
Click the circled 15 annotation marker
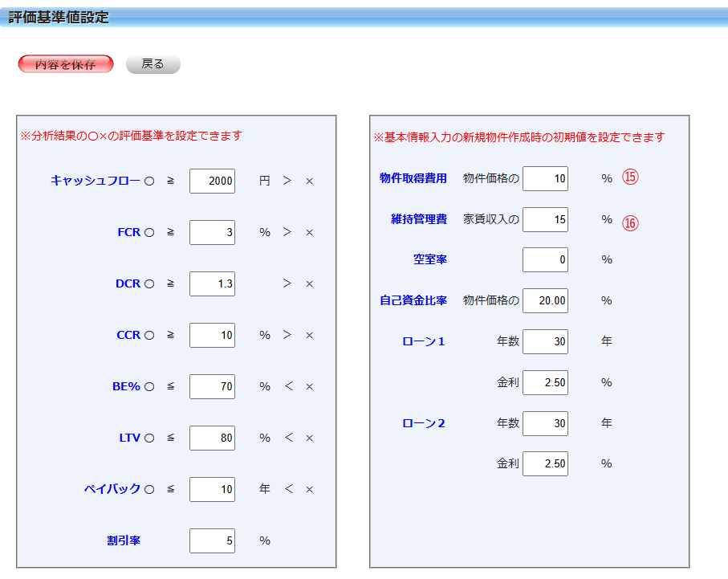click(630, 178)
